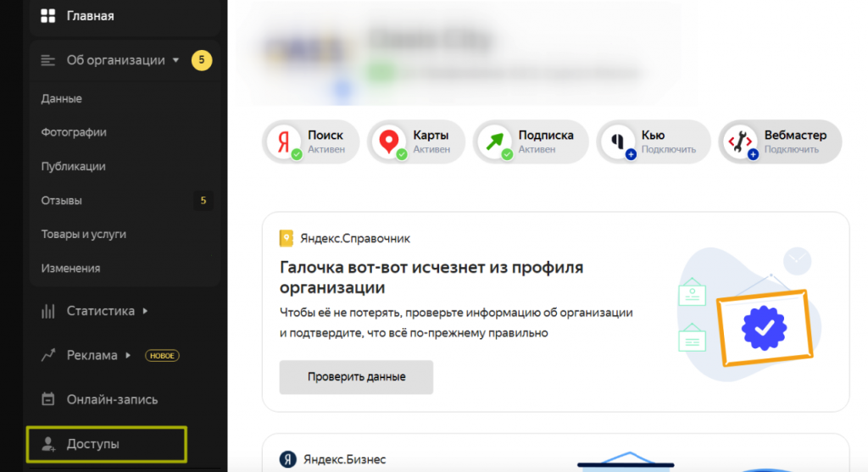Open Онлайн-запись in the sidebar
Viewport: 868px width, 472px height.
click(113, 399)
